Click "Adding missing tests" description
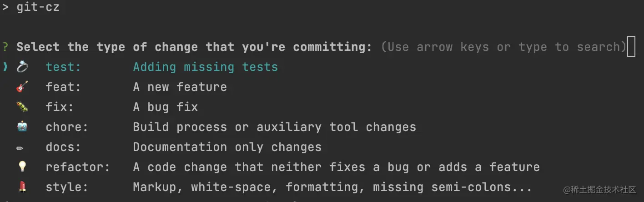The image size is (644, 202). tap(205, 67)
